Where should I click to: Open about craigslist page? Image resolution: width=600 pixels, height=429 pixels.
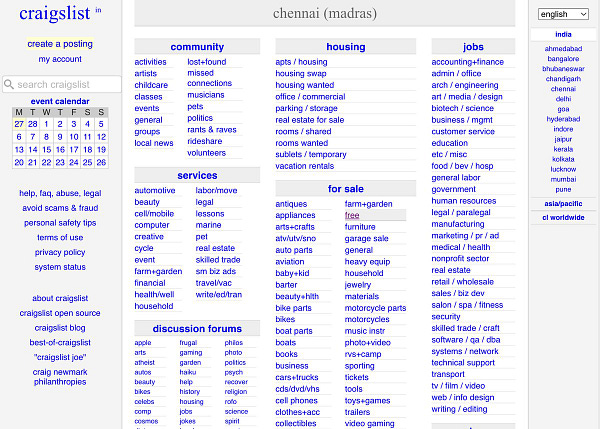(x=60, y=298)
